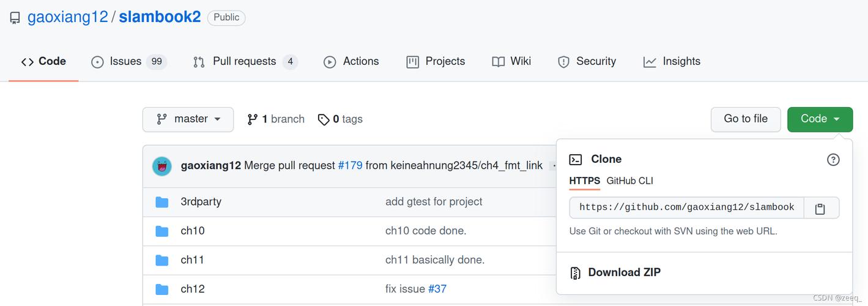This screenshot has width=868, height=306.
Task: Open pull request #179 link
Action: (x=351, y=166)
